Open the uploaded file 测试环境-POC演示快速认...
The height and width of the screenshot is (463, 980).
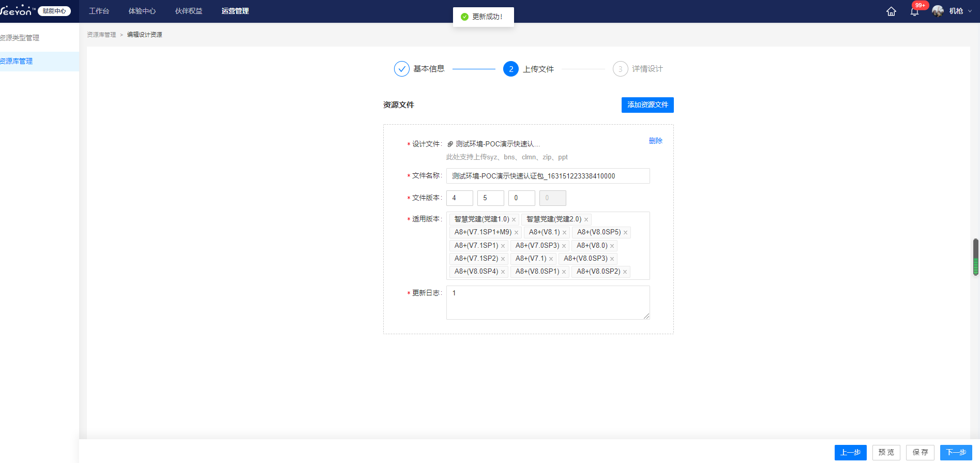coord(497,144)
